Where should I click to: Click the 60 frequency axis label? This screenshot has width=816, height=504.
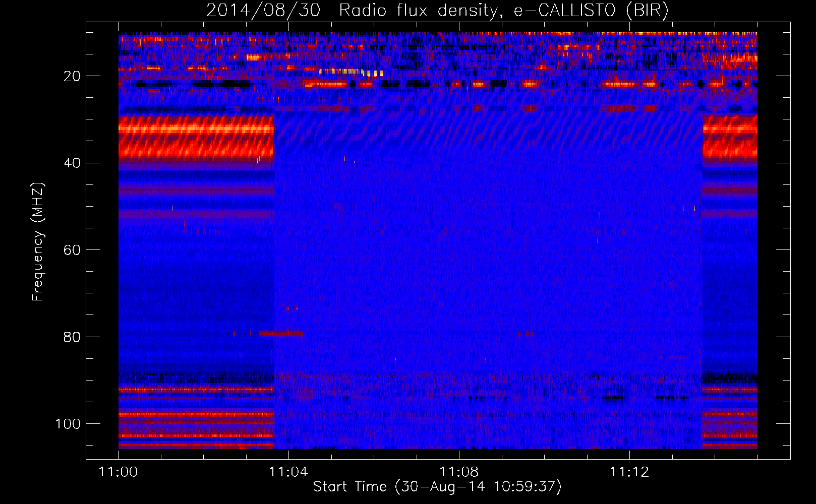coord(72,250)
